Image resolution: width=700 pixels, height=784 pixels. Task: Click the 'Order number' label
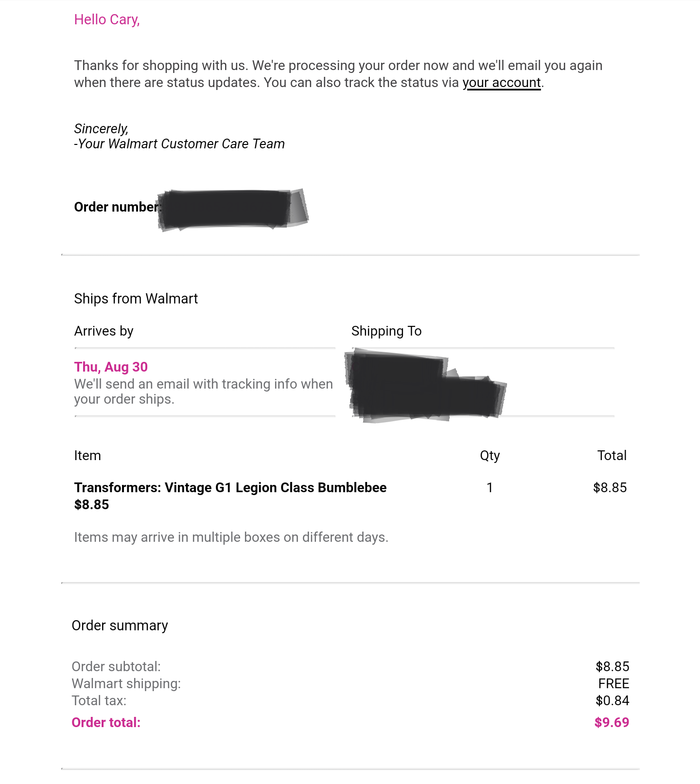(x=116, y=207)
